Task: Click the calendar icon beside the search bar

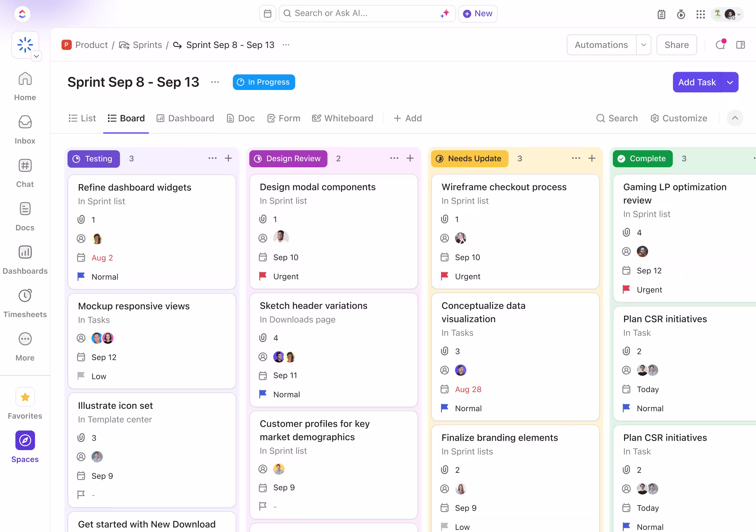Action: 267,14
